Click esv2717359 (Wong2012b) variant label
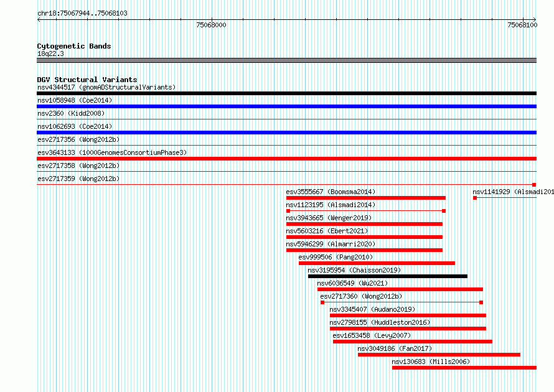The image size is (554, 392). tap(78, 179)
